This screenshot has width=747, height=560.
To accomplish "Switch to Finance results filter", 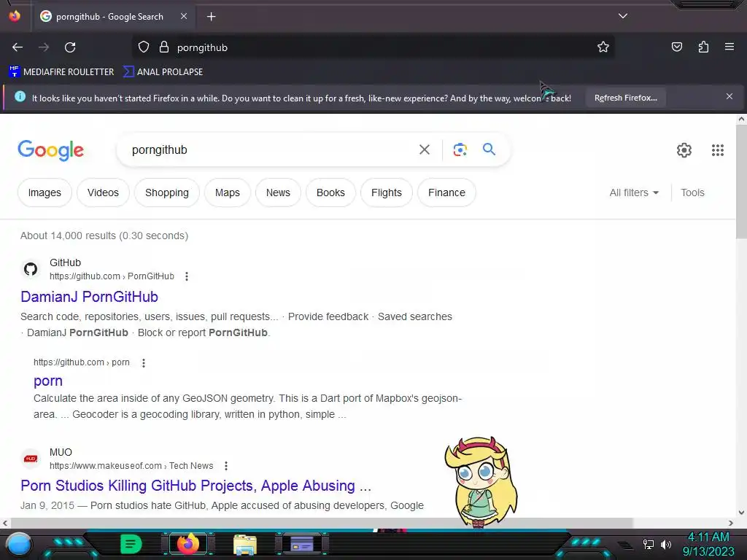I will [446, 192].
